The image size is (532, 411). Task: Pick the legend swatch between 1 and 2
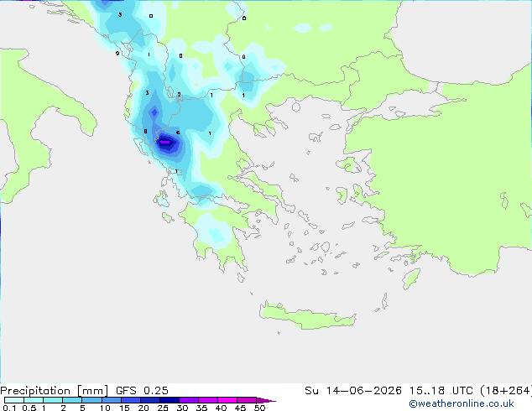(53, 400)
